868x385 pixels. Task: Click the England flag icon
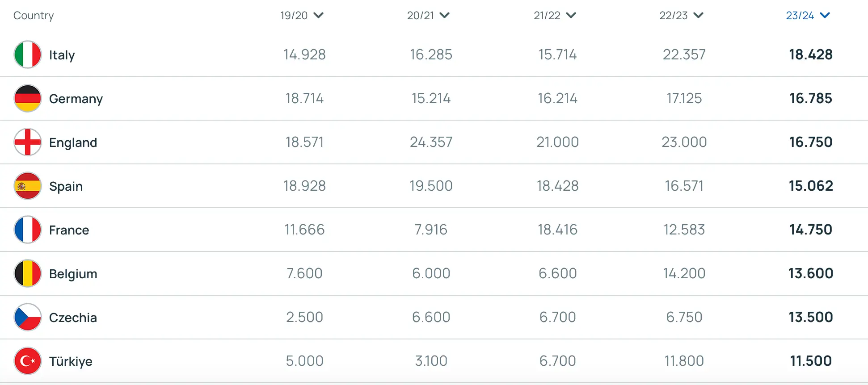tap(27, 142)
